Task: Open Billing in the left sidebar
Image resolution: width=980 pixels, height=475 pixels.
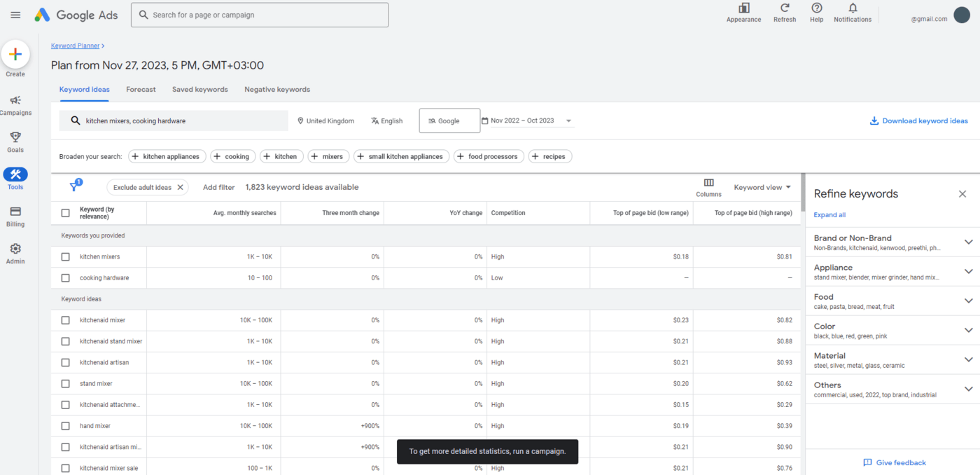Action: click(x=15, y=212)
